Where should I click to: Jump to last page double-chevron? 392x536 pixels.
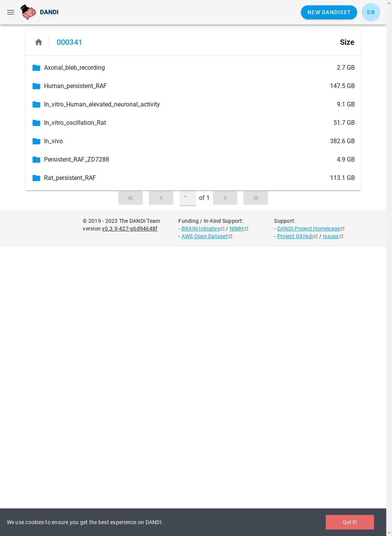[256, 198]
